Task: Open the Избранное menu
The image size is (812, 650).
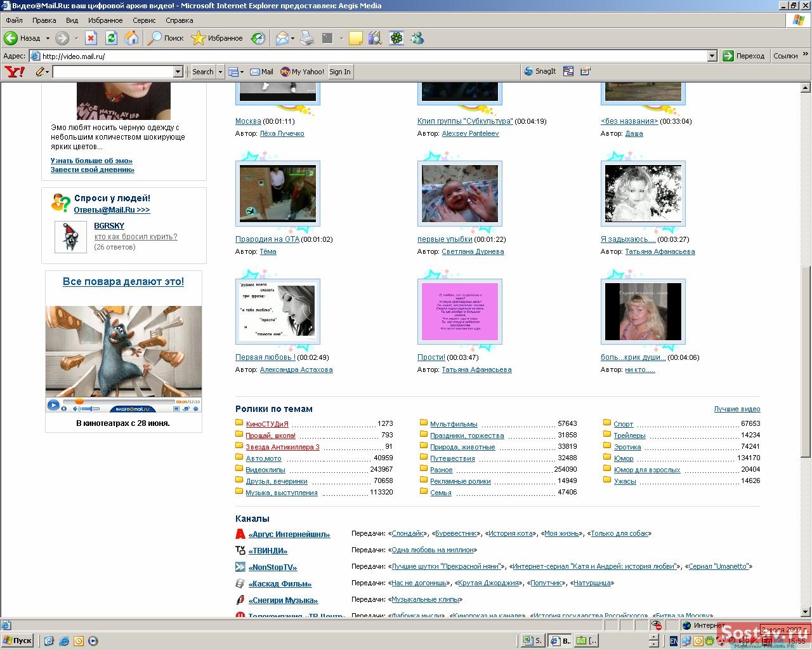Action: coord(105,20)
